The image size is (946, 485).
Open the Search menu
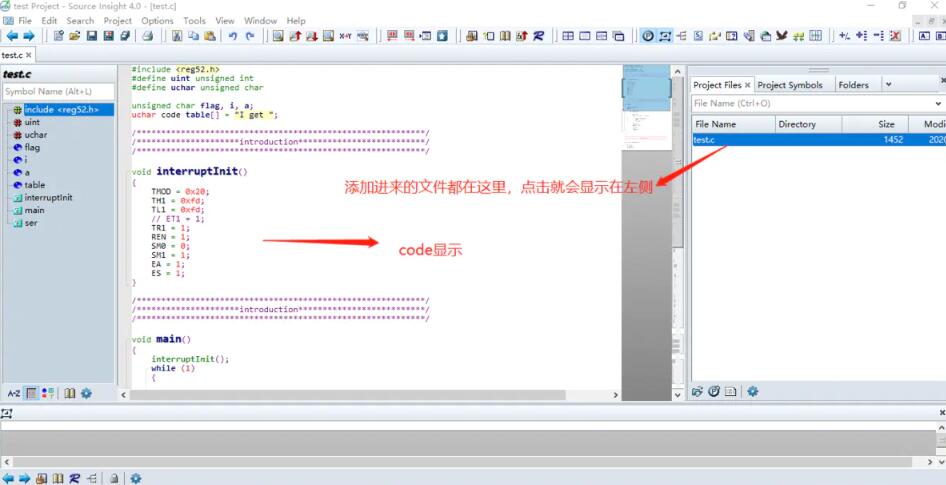tap(80, 21)
